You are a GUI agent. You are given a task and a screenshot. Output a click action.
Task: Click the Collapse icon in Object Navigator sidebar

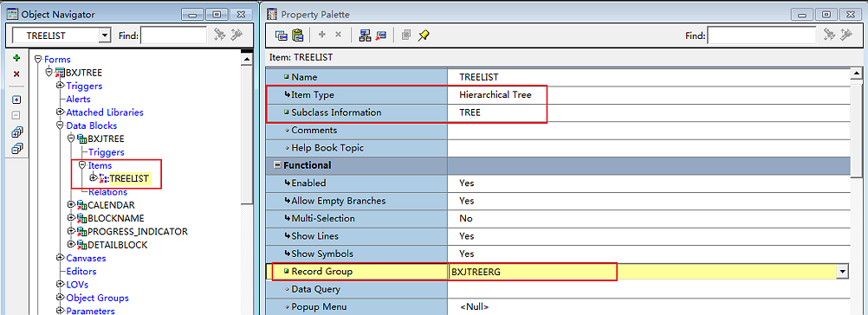[x=16, y=115]
